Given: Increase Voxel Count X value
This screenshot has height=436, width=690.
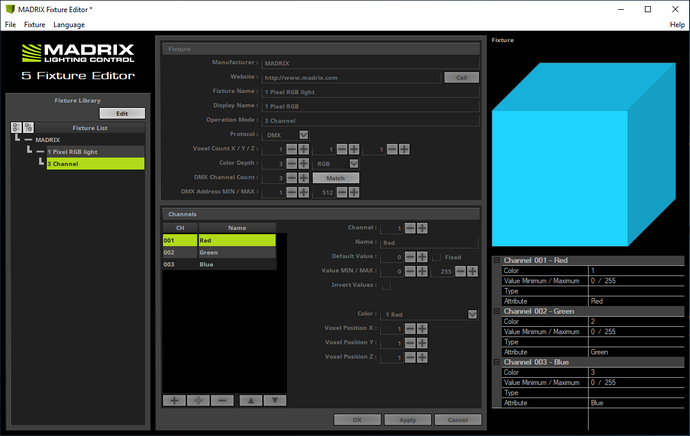Looking at the screenshot, I should tap(304, 149).
